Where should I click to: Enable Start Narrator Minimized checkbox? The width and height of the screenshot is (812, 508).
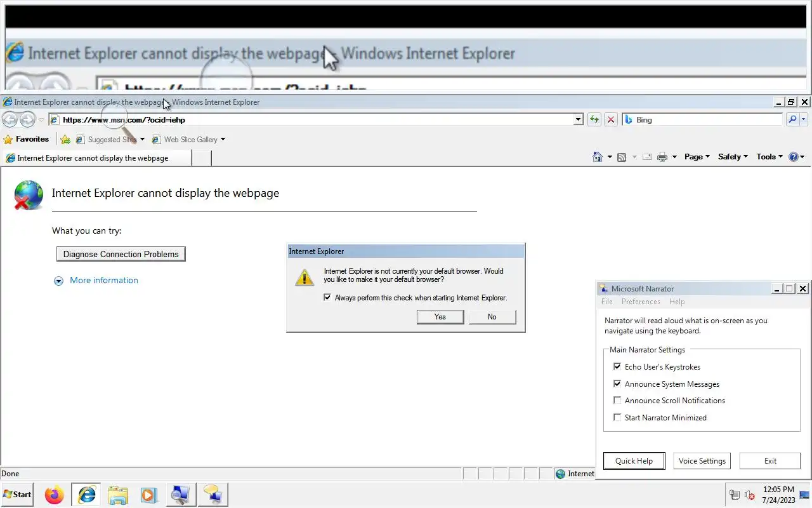coord(617,418)
